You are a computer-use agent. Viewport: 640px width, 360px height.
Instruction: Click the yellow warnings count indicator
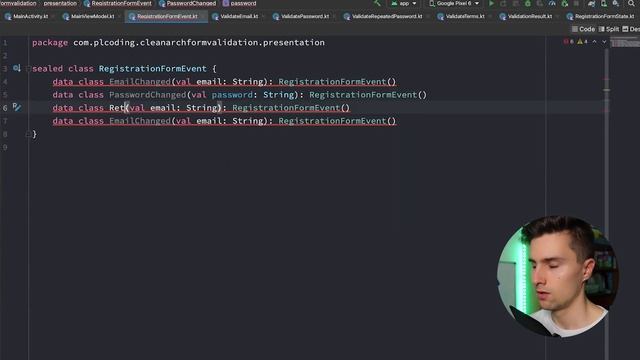point(582,42)
